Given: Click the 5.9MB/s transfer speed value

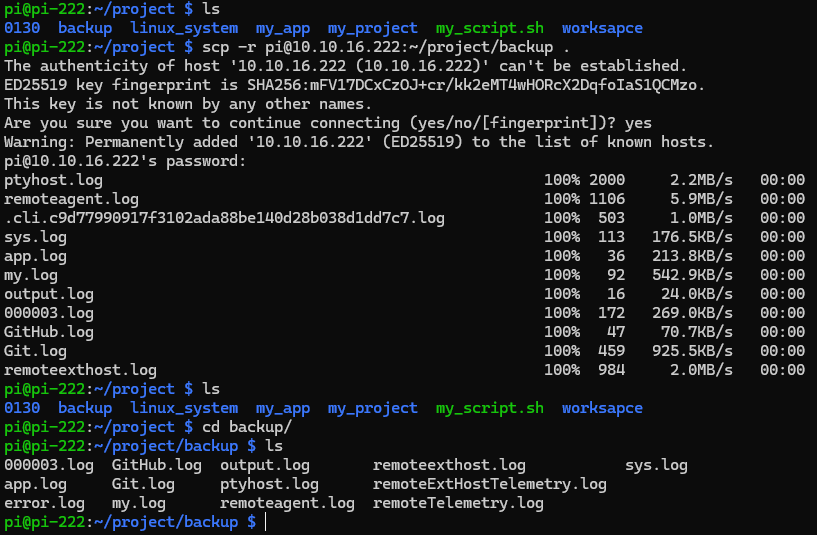Looking at the screenshot, I should pos(701,199).
